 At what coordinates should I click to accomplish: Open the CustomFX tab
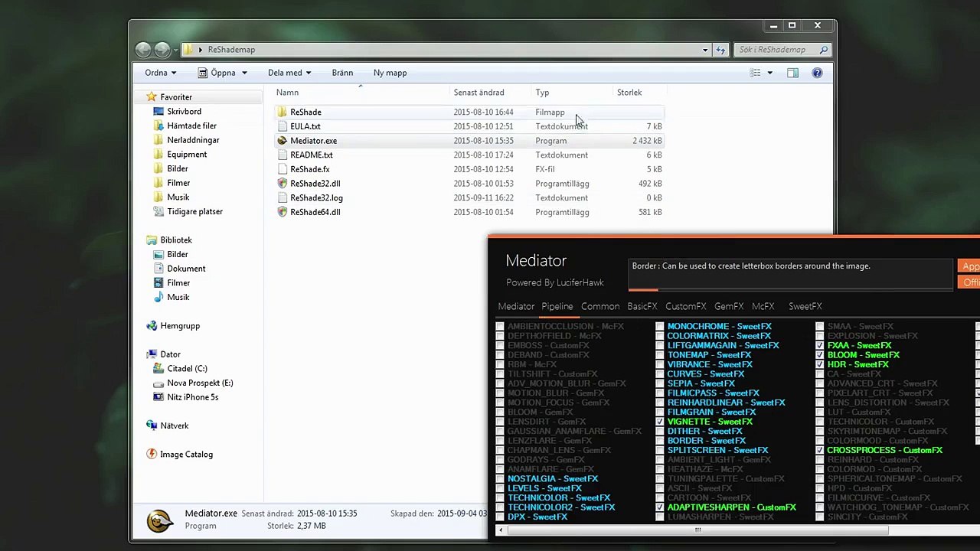click(686, 306)
